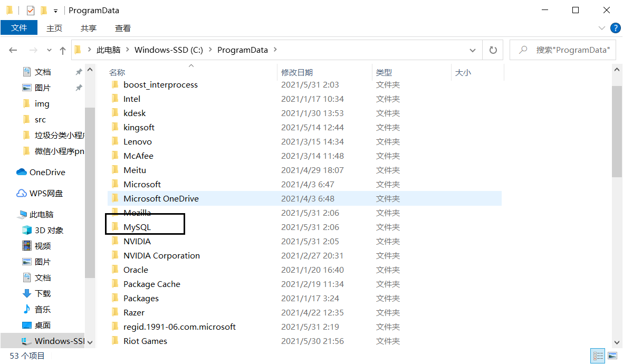
Task: Select pinned 图片 in quick access sidebar
Action: point(42,88)
